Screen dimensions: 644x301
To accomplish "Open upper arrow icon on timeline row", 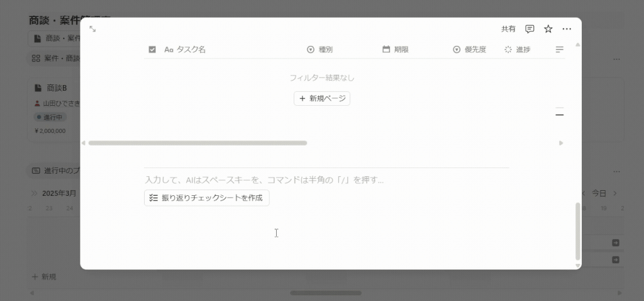I will 616,243.
